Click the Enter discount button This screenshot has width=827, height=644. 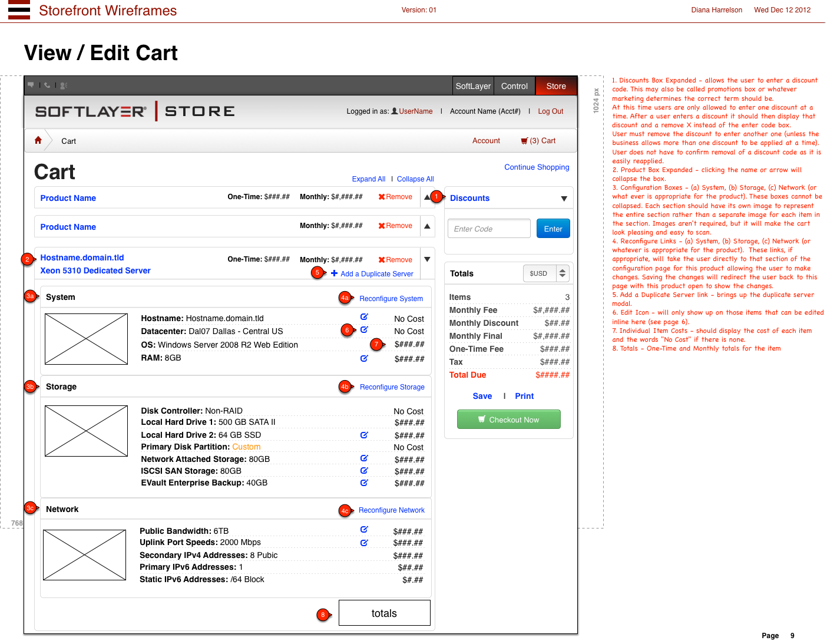pyautogui.click(x=553, y=229)
